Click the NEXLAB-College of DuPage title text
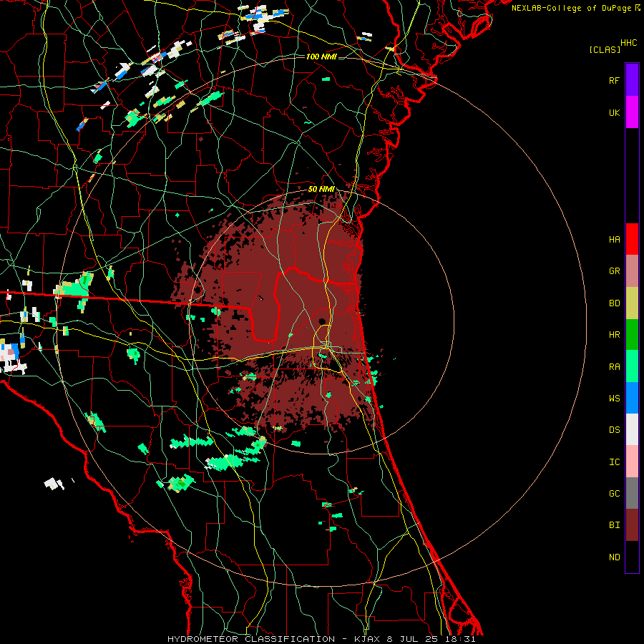The image size is (644, 644). (571, 8)
